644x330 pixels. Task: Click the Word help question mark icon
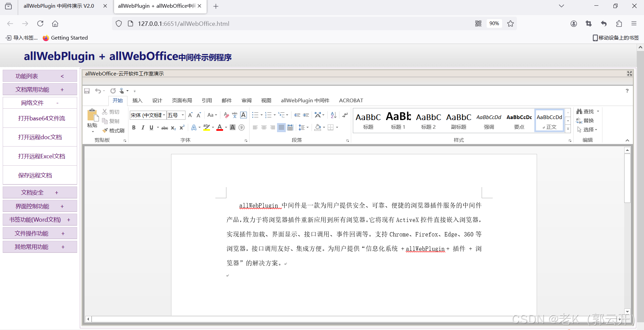coord(627,91)
